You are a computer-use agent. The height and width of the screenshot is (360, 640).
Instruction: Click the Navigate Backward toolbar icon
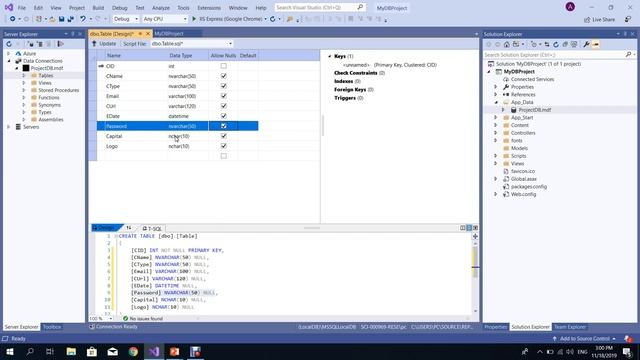(12, 19)
